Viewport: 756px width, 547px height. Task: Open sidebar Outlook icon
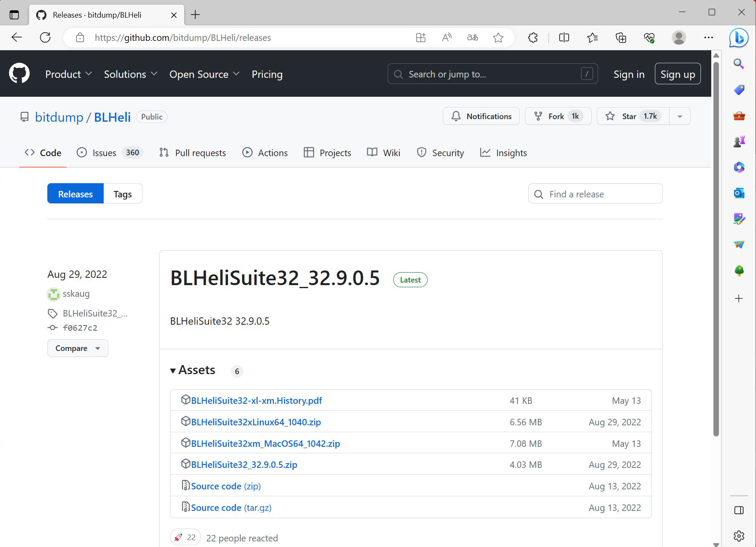(x=739, y=193)
